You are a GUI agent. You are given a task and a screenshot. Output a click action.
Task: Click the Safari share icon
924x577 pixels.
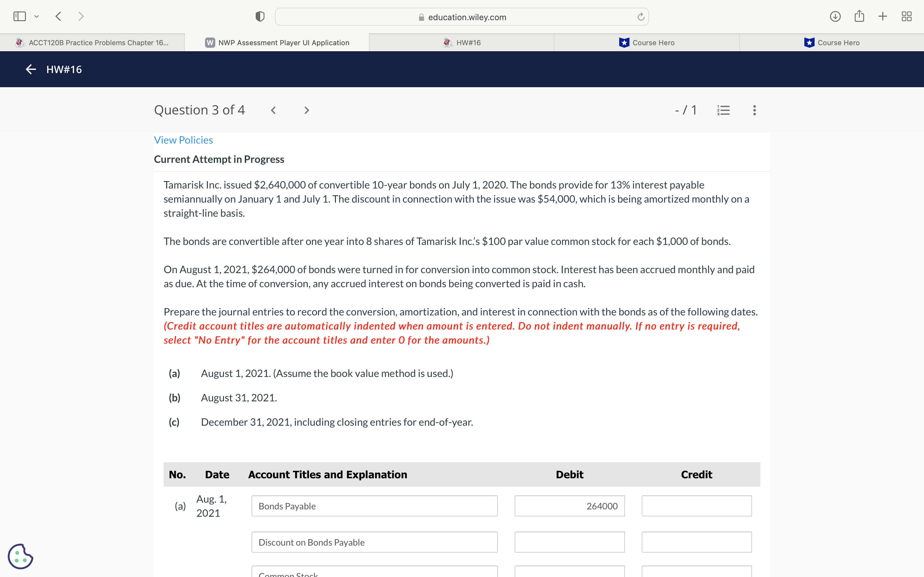click(x=859, y=16)
